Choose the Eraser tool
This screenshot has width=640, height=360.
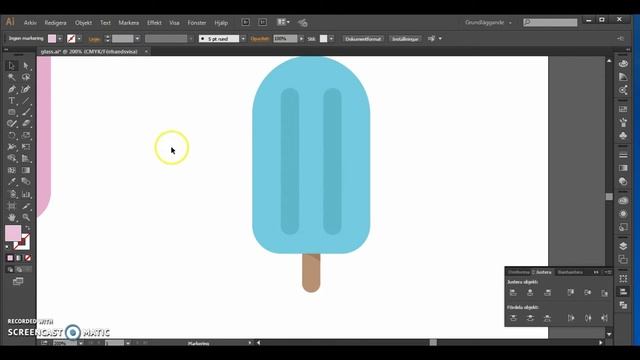click(x=26, y=123)
